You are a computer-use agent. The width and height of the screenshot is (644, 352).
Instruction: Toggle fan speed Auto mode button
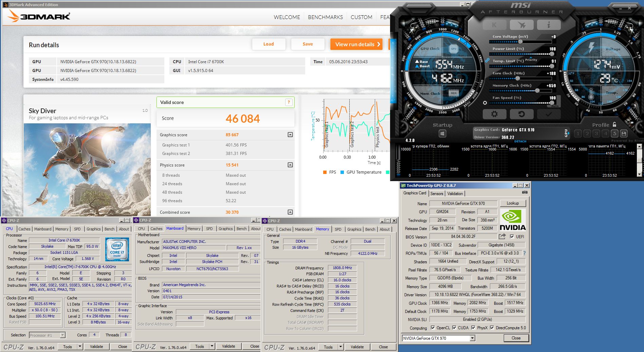point(555,106)
